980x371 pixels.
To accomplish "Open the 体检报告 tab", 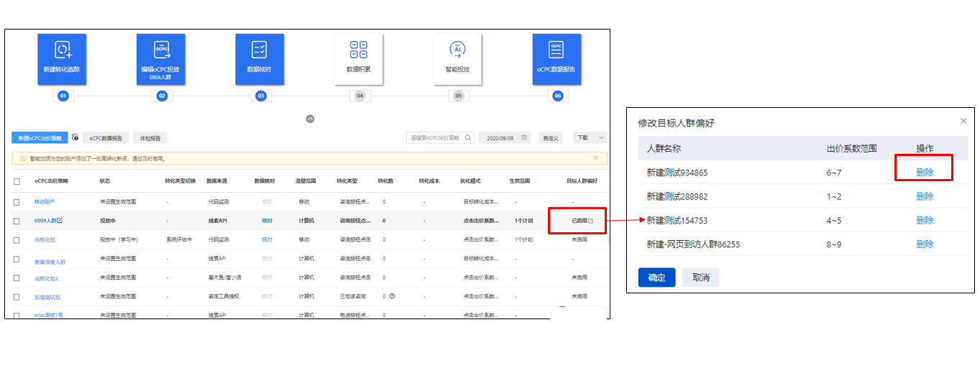I will click(x=150, y=137).
